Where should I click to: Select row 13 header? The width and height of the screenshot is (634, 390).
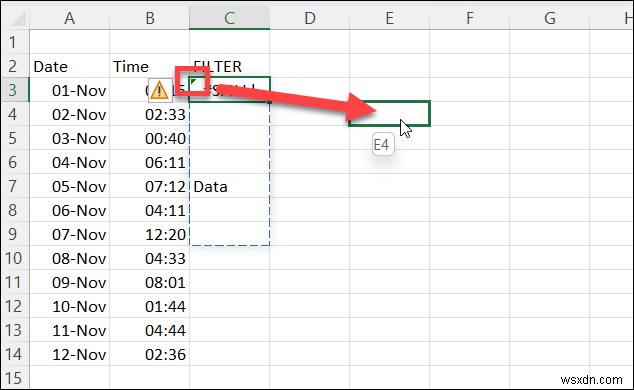pos(15,330)
